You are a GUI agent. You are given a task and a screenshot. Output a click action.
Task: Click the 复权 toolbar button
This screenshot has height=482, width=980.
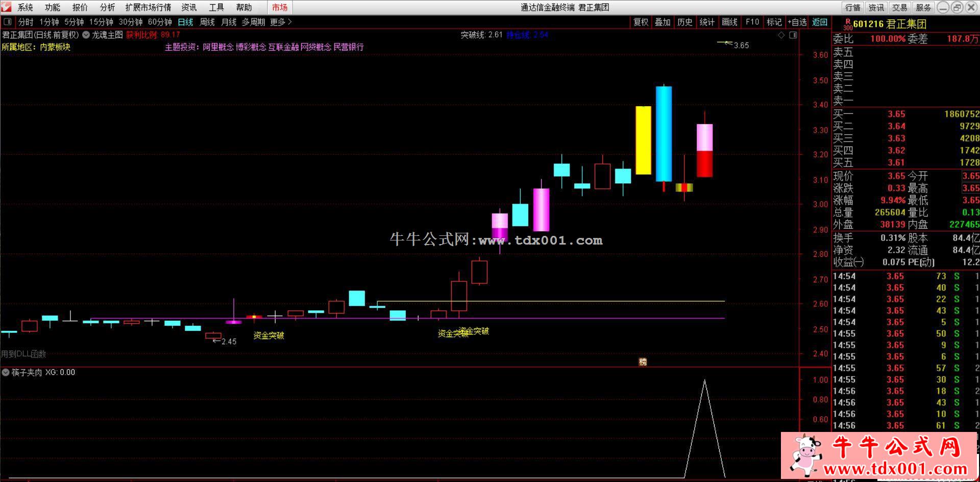[641, 22]
